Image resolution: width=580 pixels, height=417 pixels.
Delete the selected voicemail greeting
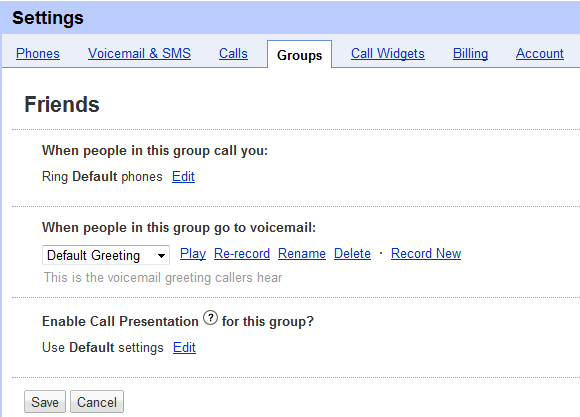coord(352,254)
